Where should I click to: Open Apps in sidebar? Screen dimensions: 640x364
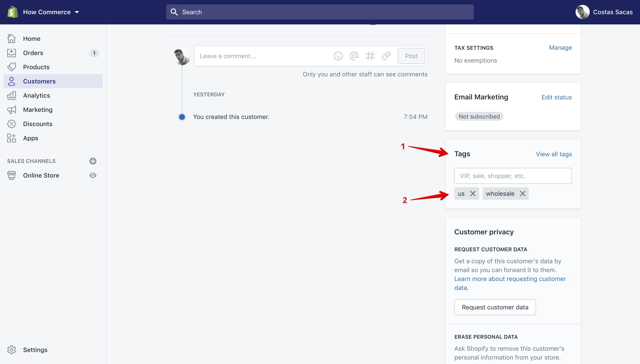point(30,138)
